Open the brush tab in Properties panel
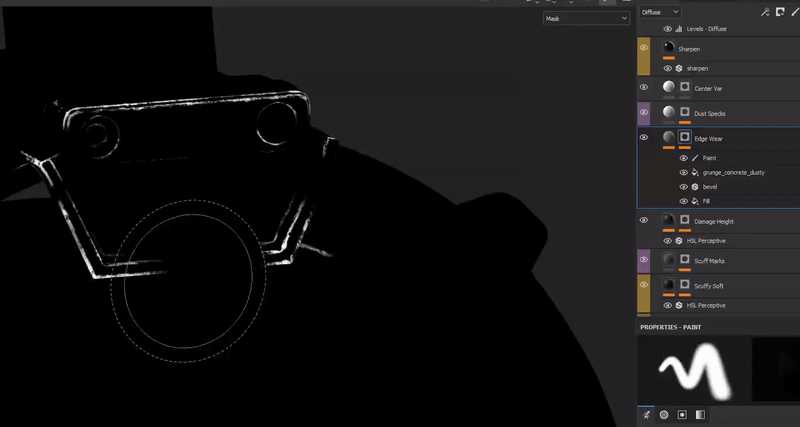This screenshot has width=800, height=427. tap(646, 414)
